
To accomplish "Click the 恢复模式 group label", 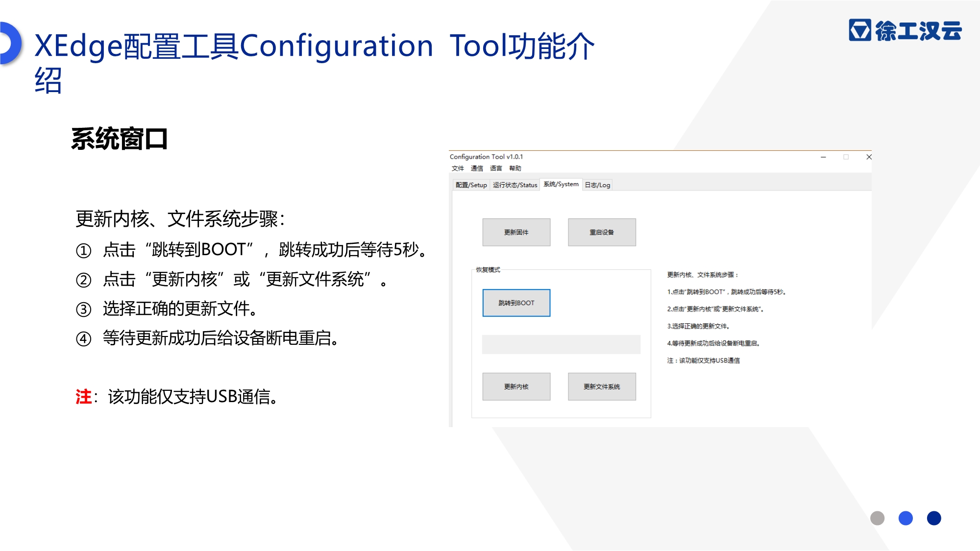I will point(488,270).
